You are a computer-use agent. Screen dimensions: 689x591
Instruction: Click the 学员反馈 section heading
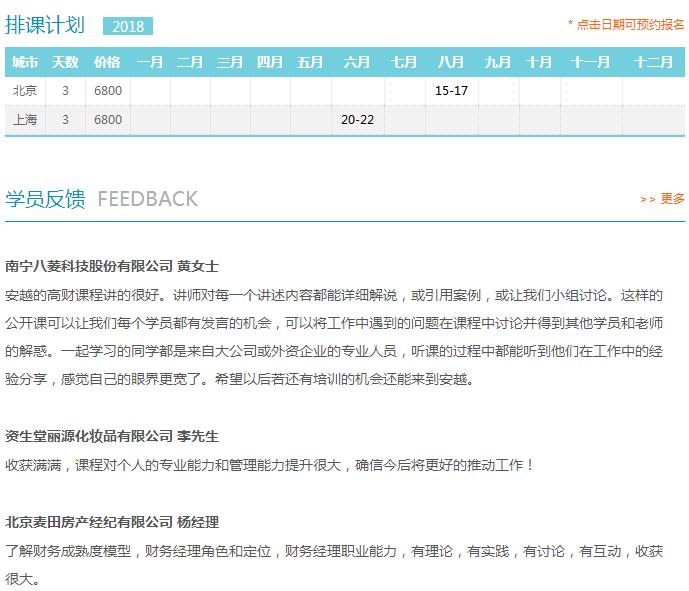[45, 198]
